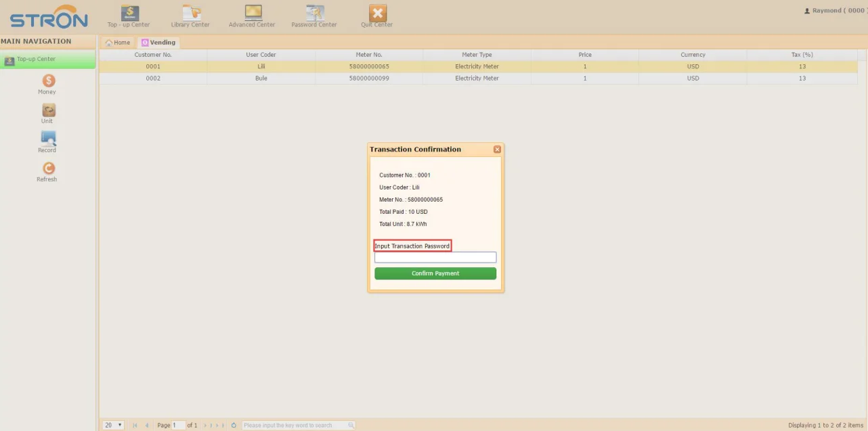Sort by the Meter No. column header
The height and width of the screenshot is (431, 868).
coord(369,55)
